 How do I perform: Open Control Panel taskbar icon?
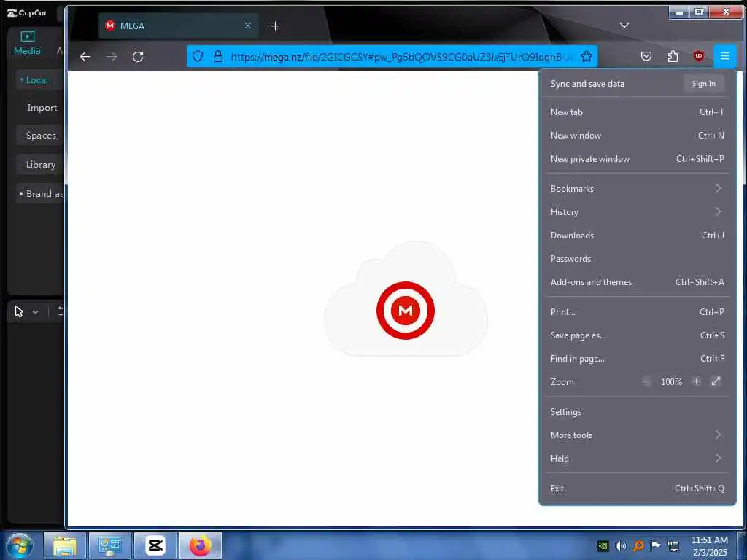point(110,545)
